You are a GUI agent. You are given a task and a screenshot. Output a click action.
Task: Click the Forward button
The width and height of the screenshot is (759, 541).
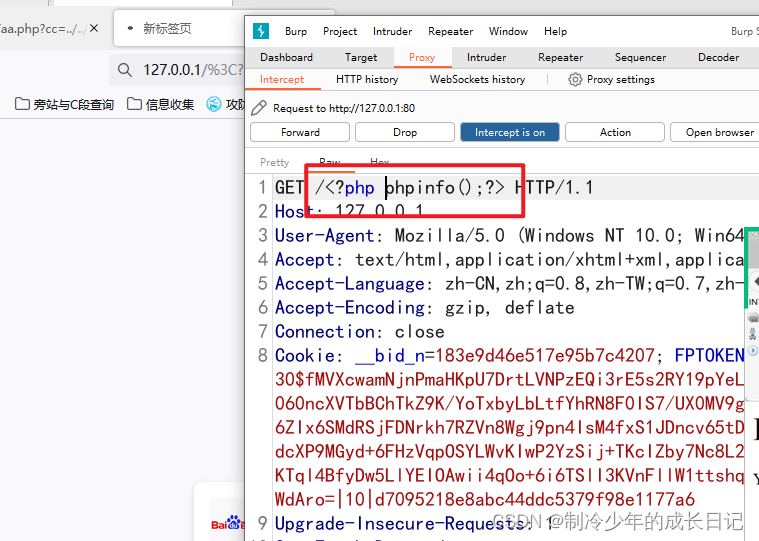click(x=300, y=132)
